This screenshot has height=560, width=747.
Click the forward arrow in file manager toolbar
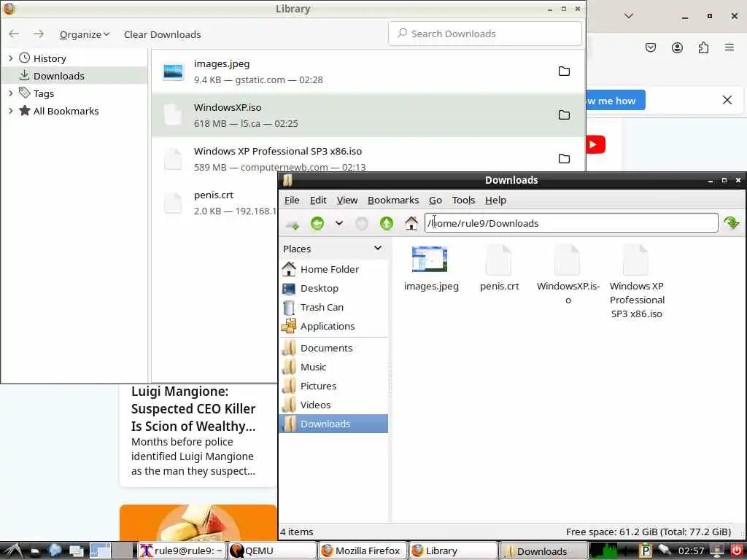(362, 223)
